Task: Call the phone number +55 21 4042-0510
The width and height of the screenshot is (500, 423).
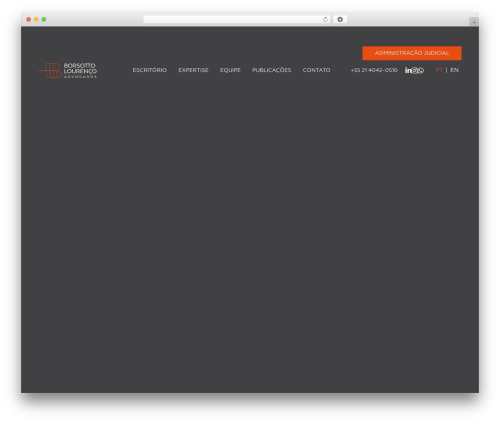Action: pos(374,70)
